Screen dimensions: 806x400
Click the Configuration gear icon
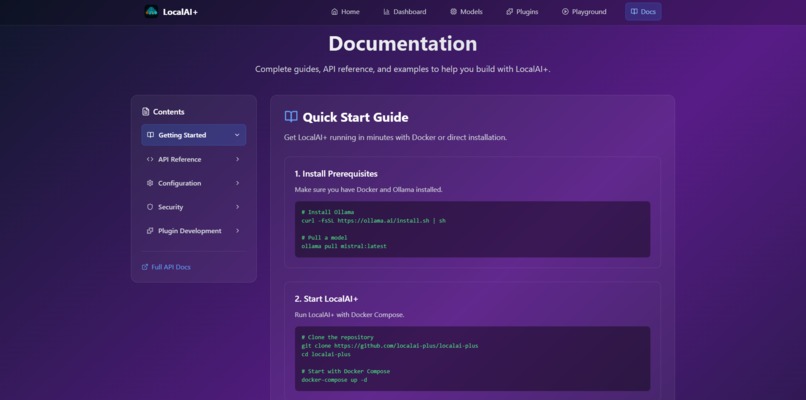tap(150, 183)
